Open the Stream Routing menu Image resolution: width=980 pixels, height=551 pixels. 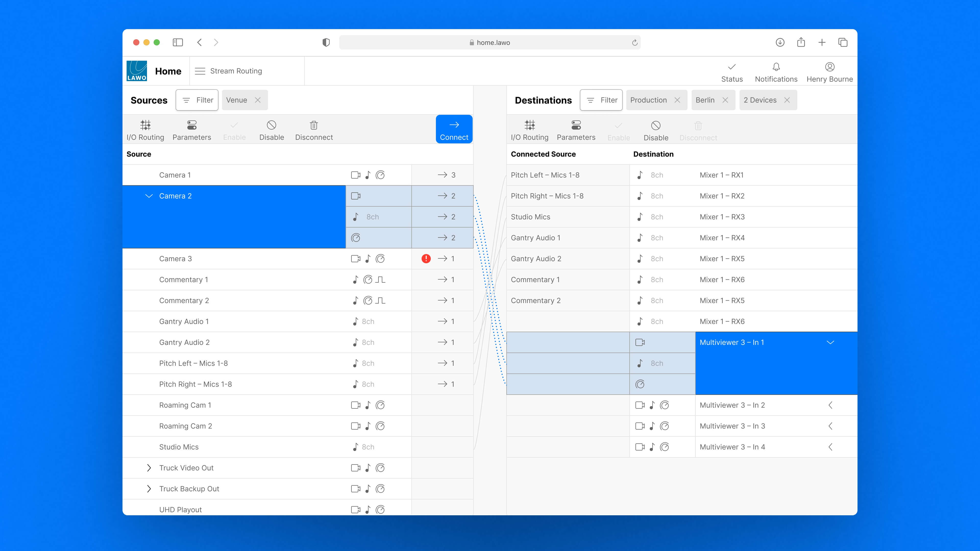point(229,71)
